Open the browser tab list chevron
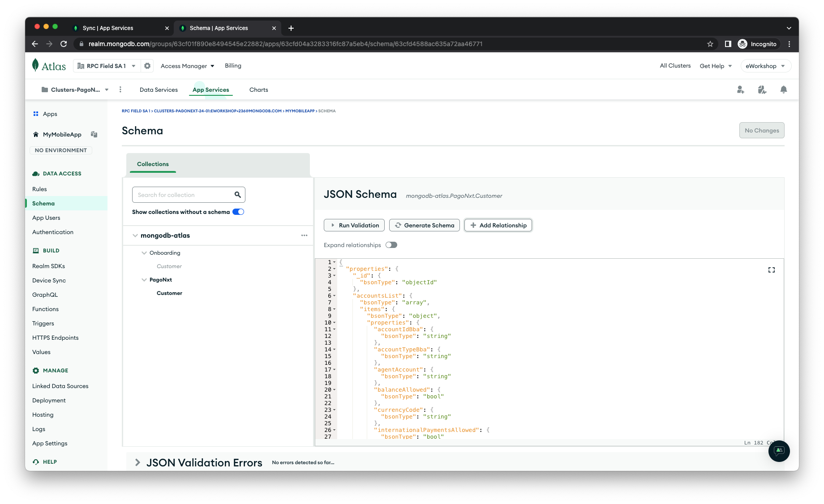The image size is (824, 504). pyautogui.click(x=789, y=28)
